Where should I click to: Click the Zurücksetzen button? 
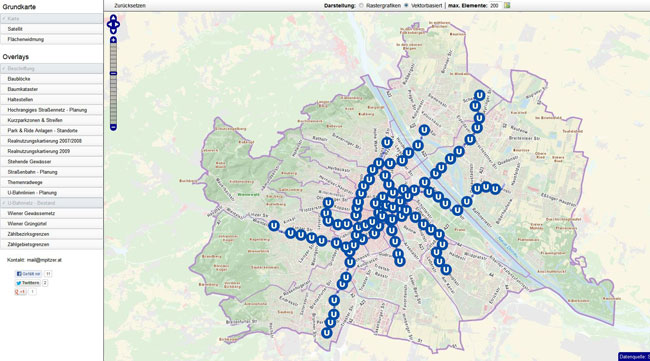tap(130, 6)
